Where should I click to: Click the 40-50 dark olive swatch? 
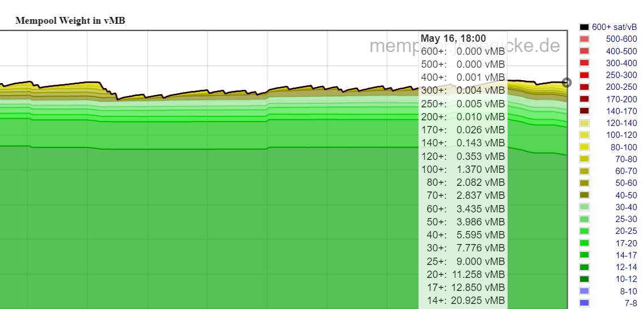pyautogui.click(x=584, y=195)
